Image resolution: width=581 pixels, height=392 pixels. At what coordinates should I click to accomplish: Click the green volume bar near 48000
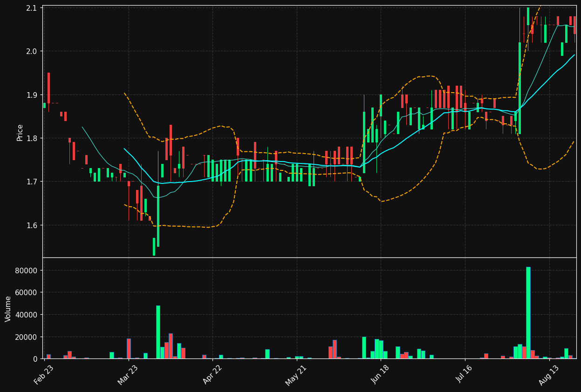click(x=158, y=332)
